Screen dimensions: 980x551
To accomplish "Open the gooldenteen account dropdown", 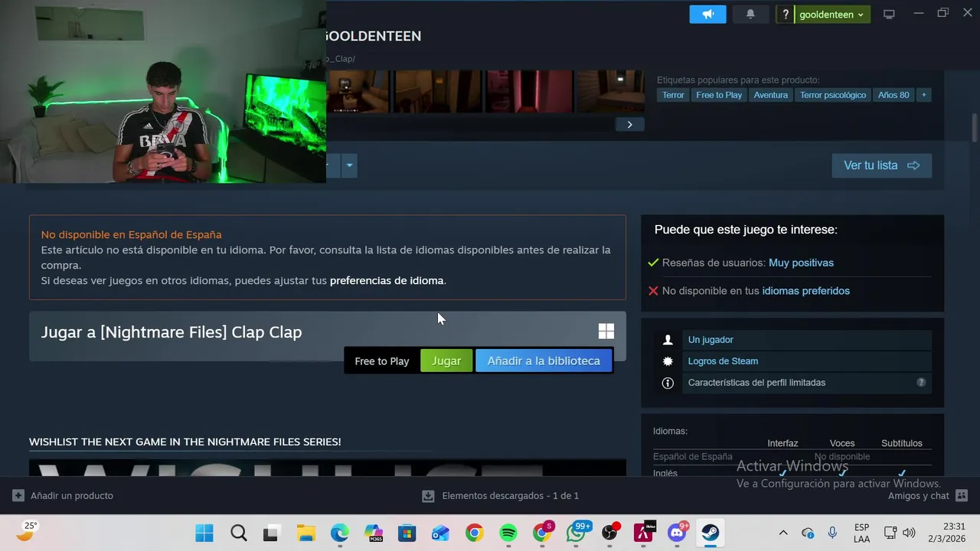I will click(x=831, y=15).
